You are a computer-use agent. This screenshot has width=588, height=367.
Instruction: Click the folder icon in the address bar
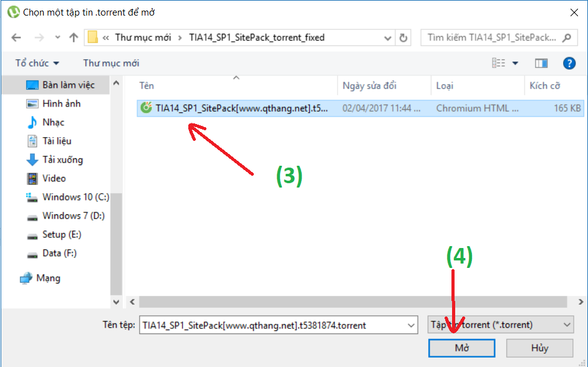click(93, 37)
